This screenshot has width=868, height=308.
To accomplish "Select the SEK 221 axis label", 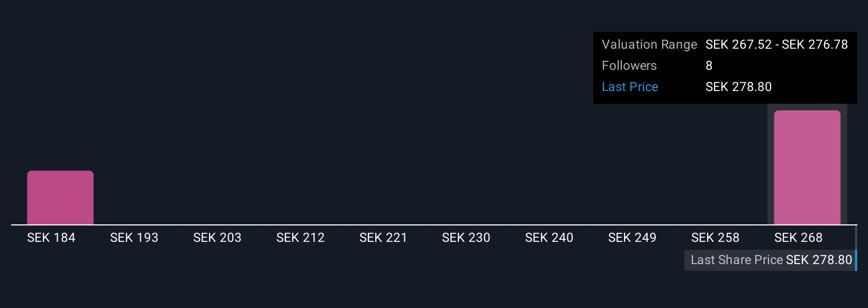I will coord(383,238).
